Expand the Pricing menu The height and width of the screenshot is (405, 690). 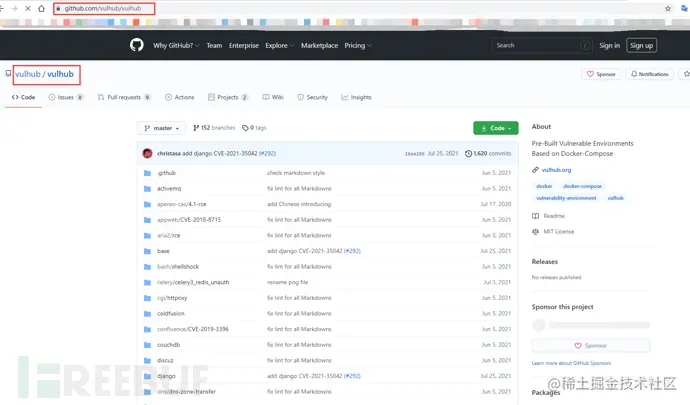coord(358,45)
